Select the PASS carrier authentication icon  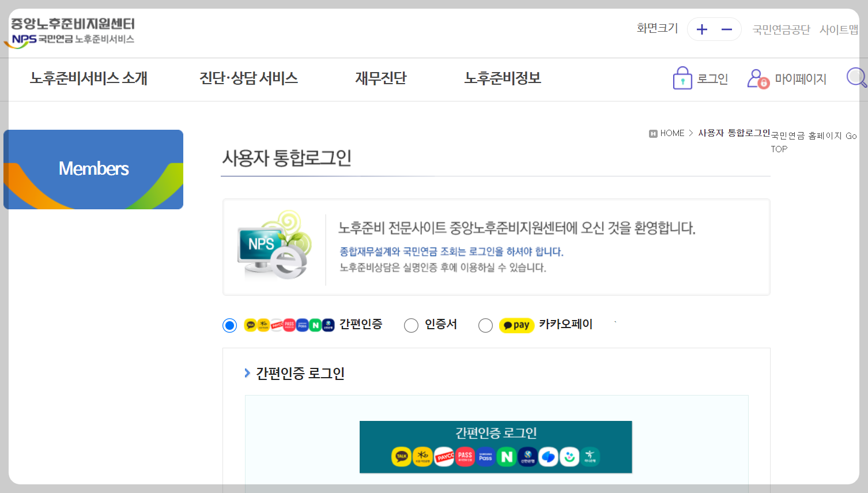(x=465, y=457)
